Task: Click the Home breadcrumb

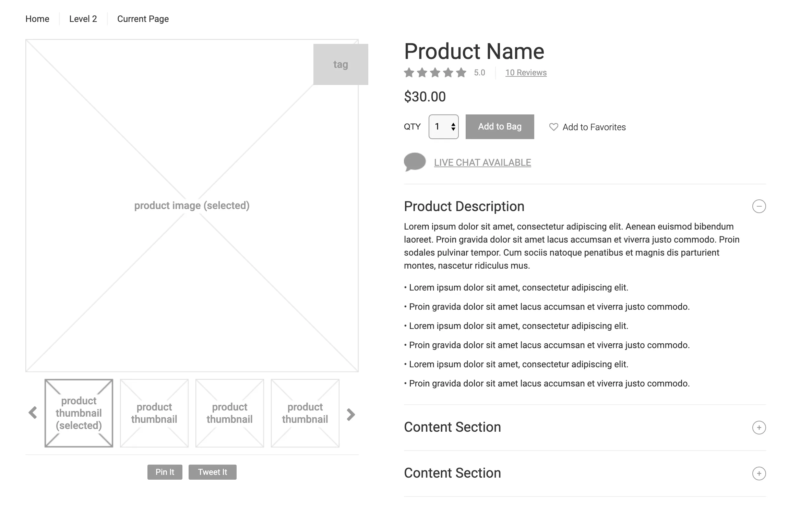Action: (37, 19)
